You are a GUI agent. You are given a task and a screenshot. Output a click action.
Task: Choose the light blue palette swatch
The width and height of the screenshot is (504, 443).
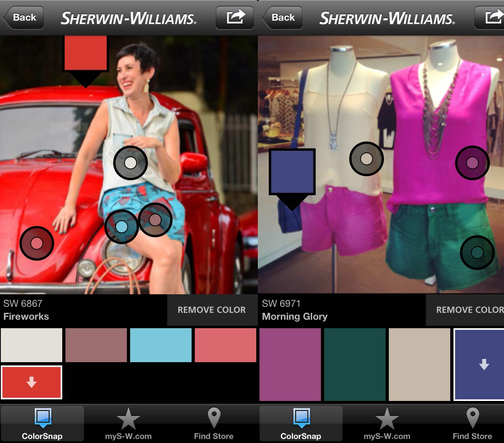coord(161,345)
